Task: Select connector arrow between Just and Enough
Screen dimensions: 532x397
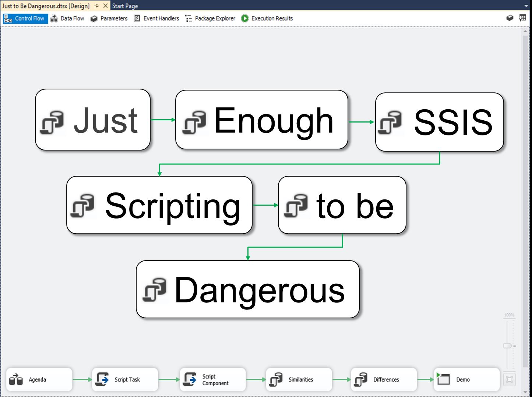Action: pyautogui.click(x=163, y=120)
